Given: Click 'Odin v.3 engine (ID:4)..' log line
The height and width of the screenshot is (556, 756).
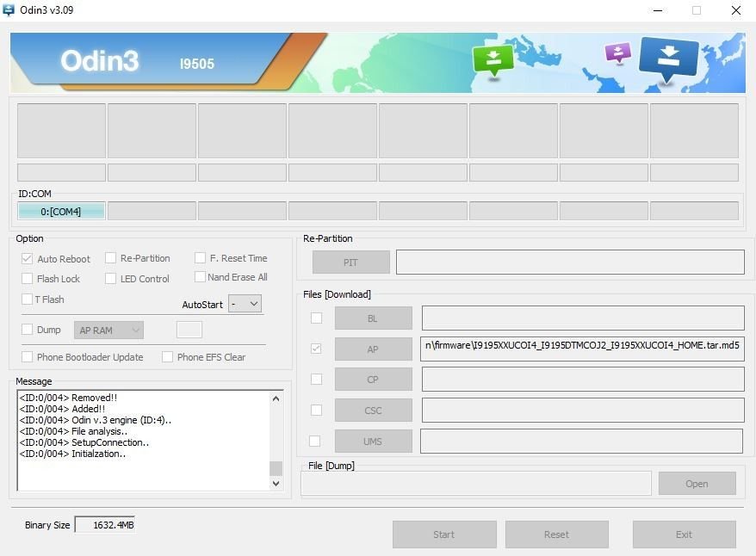Looking at the screenshot, I should click(x=96, y=420).
